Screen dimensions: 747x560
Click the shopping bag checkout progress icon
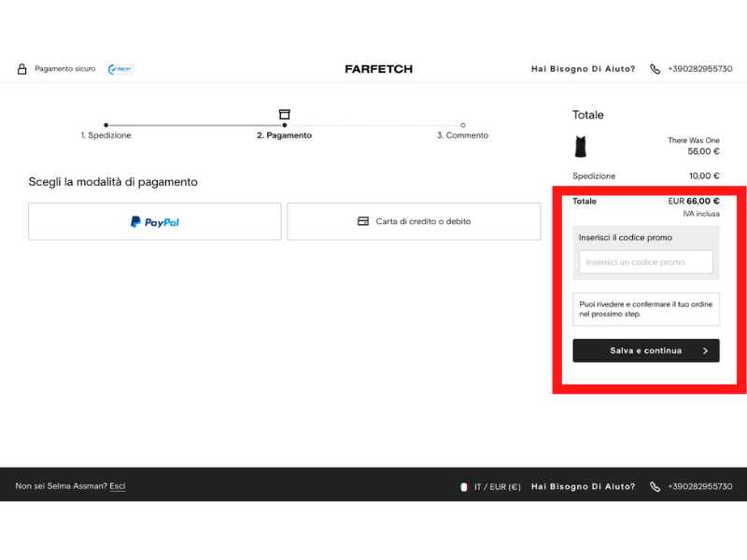pos(285,114)
